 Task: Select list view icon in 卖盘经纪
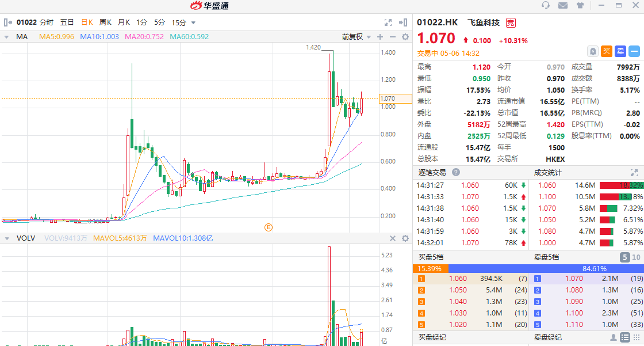[624, 337]
